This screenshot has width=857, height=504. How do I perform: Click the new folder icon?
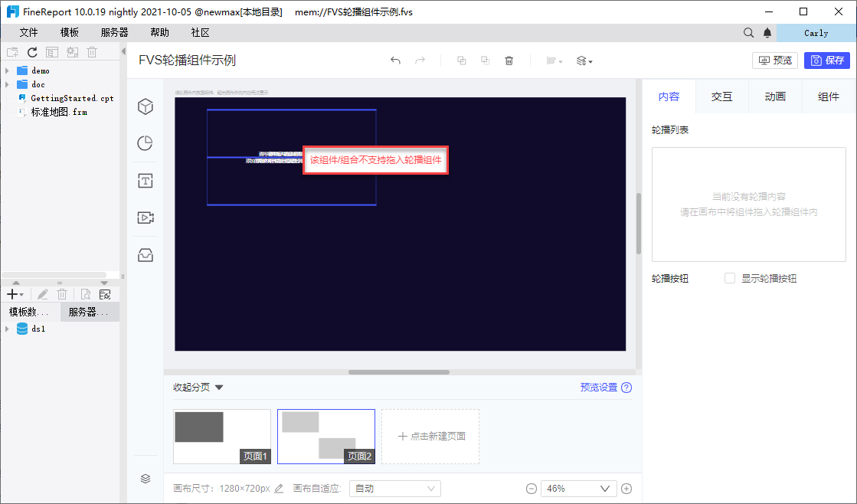click(12, 53)
